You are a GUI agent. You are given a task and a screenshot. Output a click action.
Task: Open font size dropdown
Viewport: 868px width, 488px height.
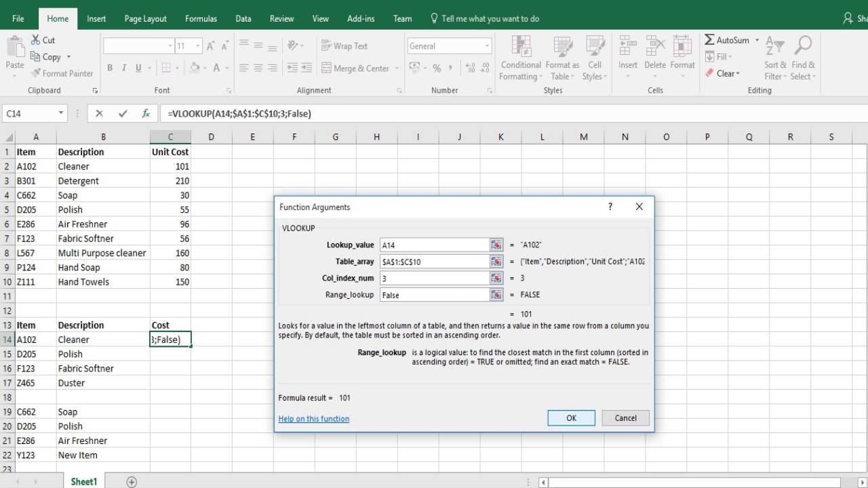198,46
